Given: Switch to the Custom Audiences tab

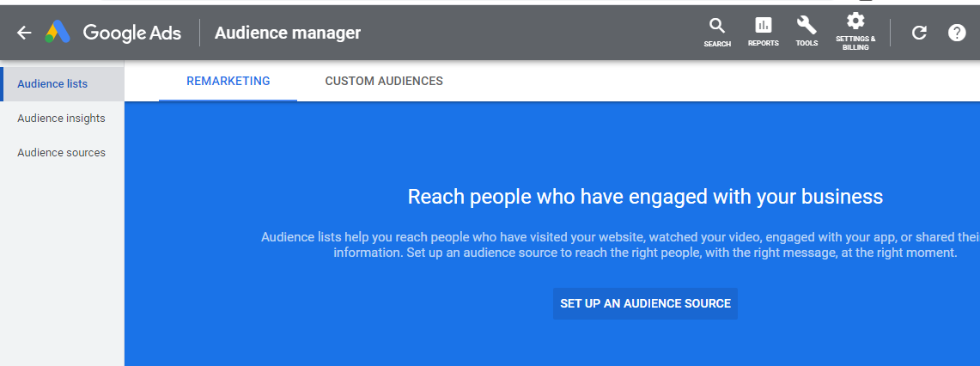Looking at the screenshot, I should tap(384, 82).
